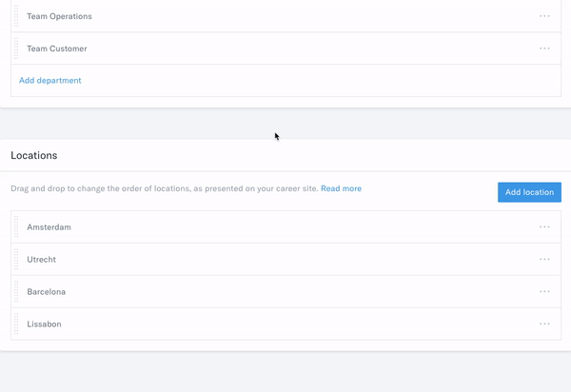Click the Add location button
Image resolution: width=571 pixels, height=392 pixels.
click(x=529, y=192)
